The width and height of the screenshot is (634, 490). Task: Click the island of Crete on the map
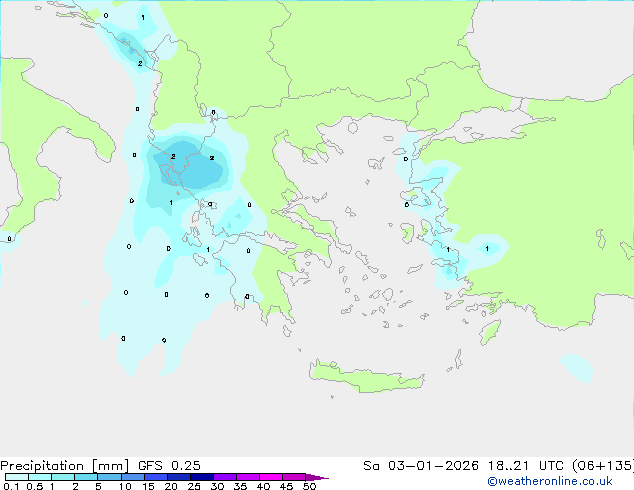coord(366,378)
